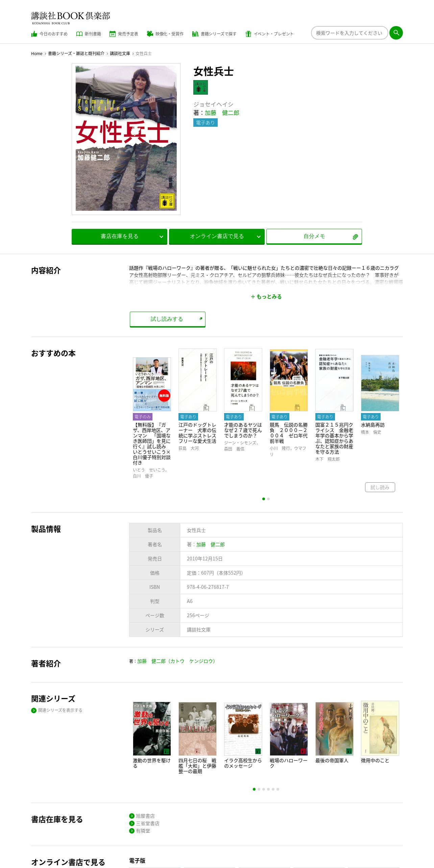Go to Home breadcrumb link
The height and width of the screenshot is (868, 434).
(37, 53)
